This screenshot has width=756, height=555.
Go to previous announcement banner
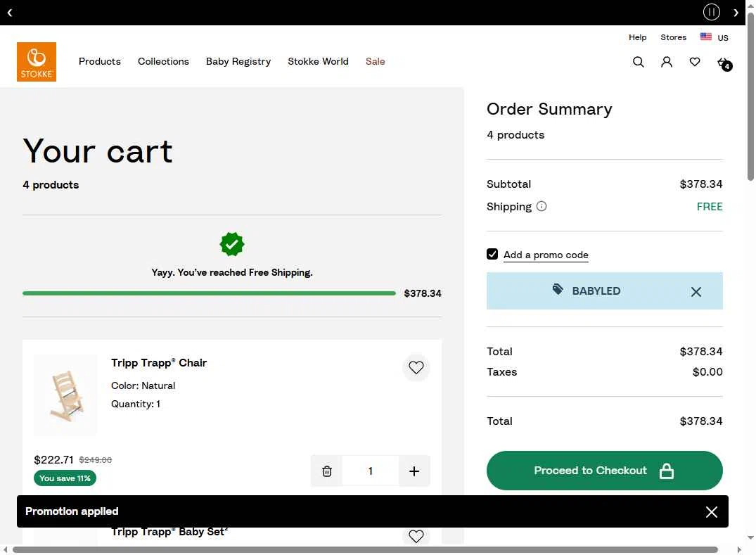10,13
